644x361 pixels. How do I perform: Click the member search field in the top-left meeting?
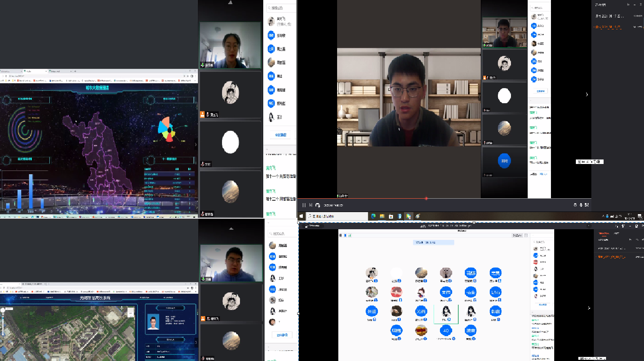(281, 8)
